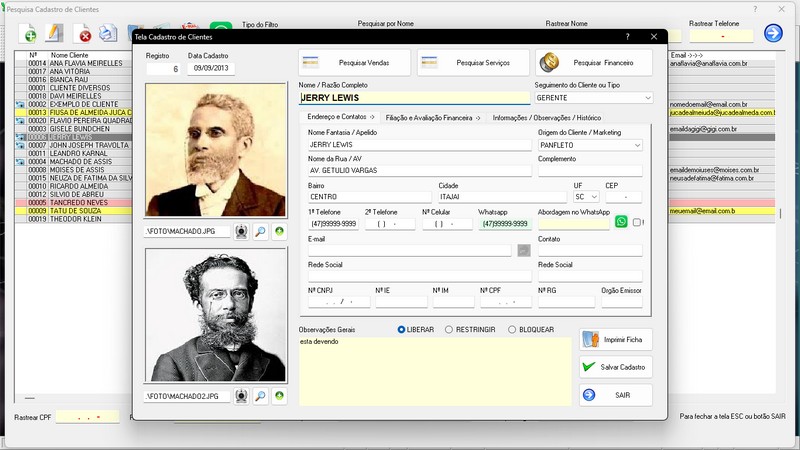Click the SAIR button to exit

[x=616, y=395]
